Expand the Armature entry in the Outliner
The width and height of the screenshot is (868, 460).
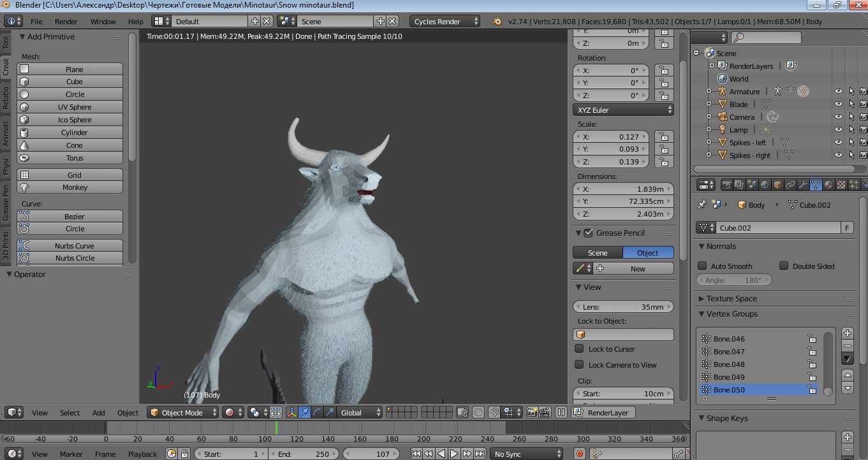[709, 91]
